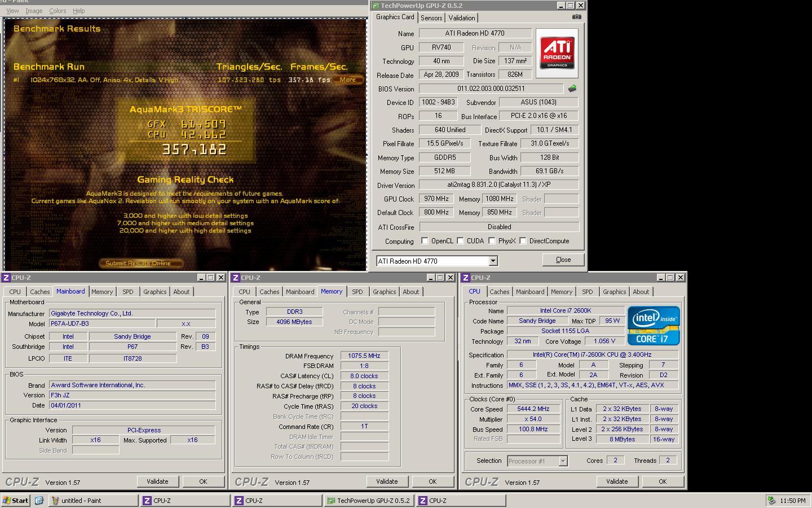Screen dimensions: 812x508
Task: Select the TechPowerUp GPU-Z taskbar button
Action: coord(368,501)
